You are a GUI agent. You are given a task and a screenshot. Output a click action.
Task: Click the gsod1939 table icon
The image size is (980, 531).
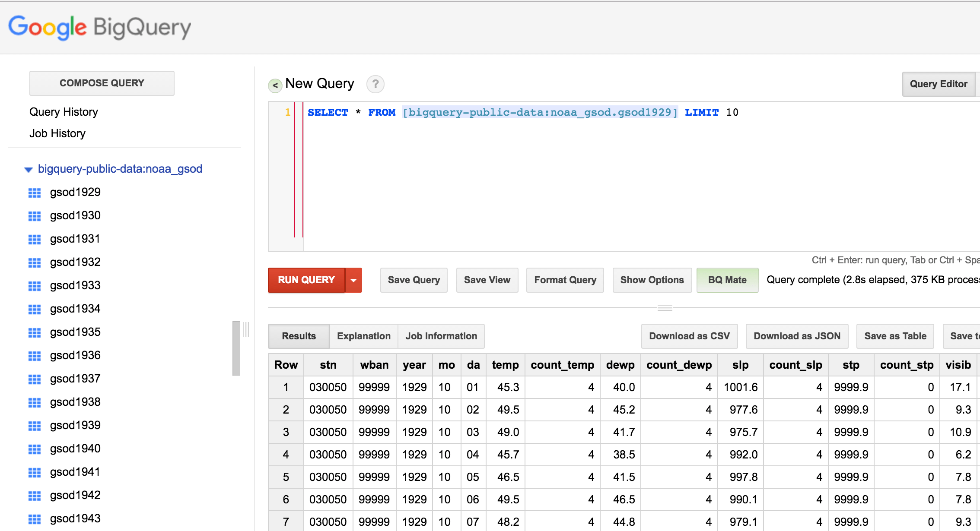pyautogui.click(x=35, y=426)
